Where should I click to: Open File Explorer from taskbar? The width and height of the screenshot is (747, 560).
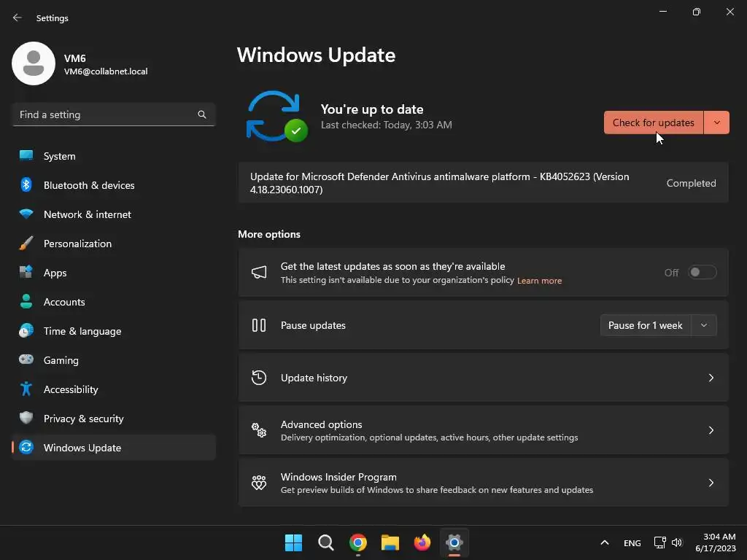390,542
